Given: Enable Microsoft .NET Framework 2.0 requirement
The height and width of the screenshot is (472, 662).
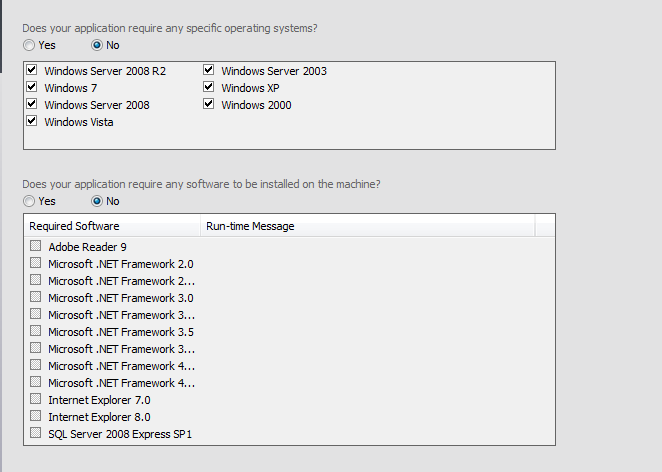Looking at the screenshot, I should (36, 263).
